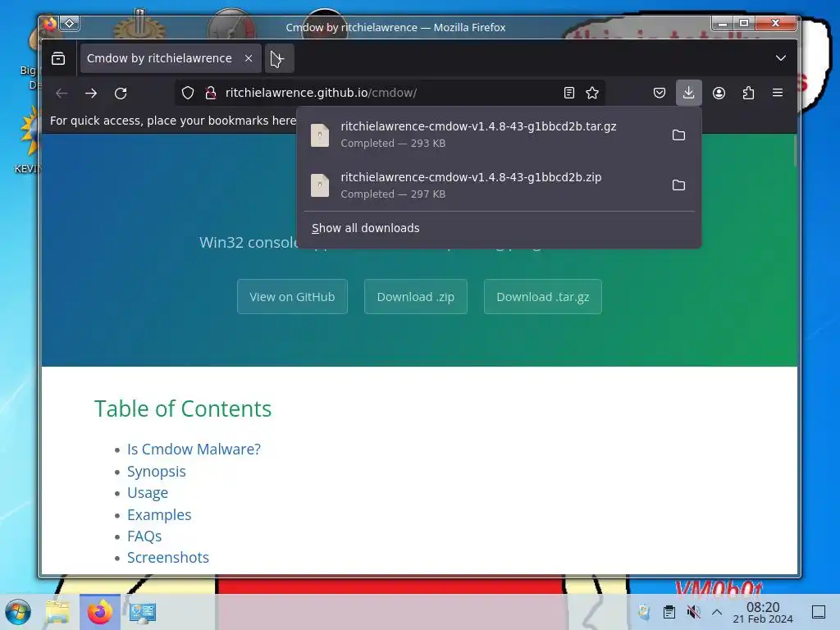
Task: Jump to the Examples section
Action: [159, 515]
